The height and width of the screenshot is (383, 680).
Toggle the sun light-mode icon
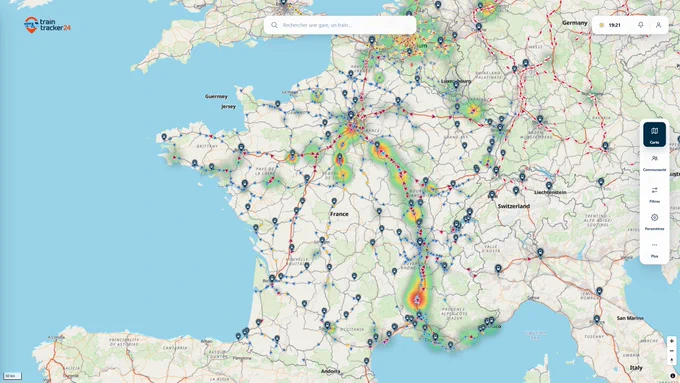tap(602, 25)
